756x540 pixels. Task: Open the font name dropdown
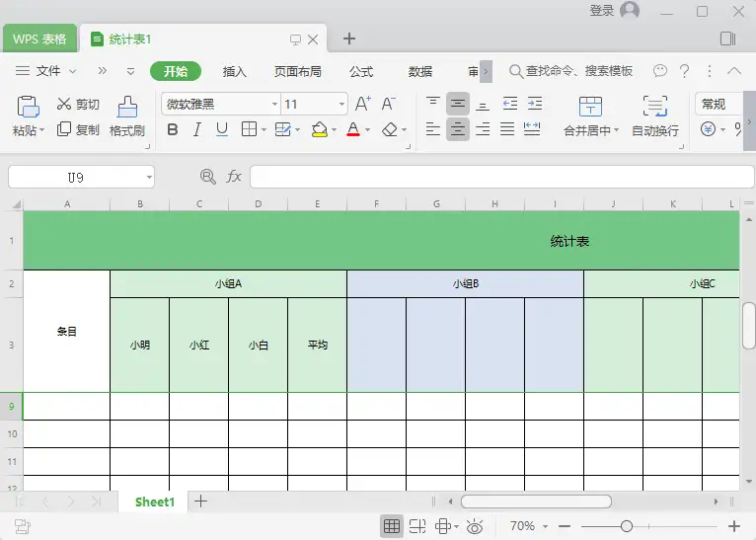tap(274, 104)
